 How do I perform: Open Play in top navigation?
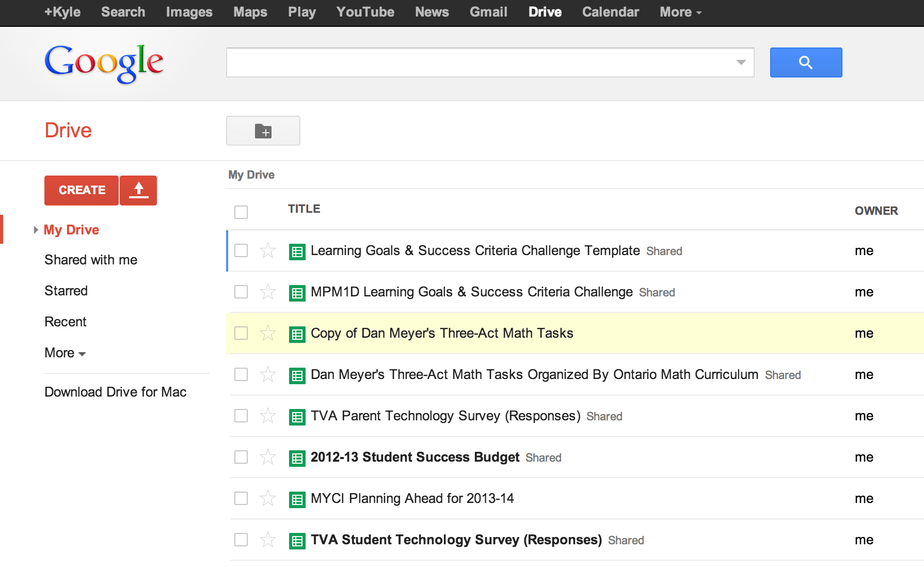(302, 12)
